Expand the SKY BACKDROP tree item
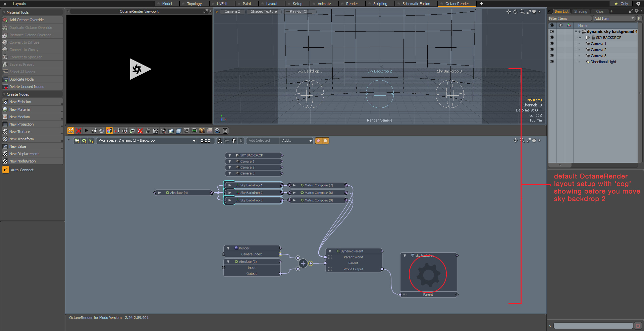Image resolution: width=644 pixels, height=331 pixels. (x=580, y=38)
